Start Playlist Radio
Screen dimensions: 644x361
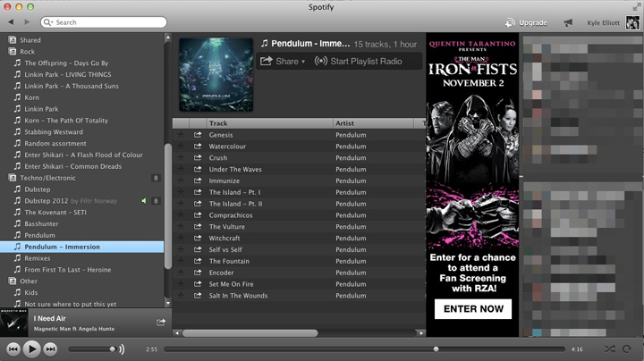358,61
